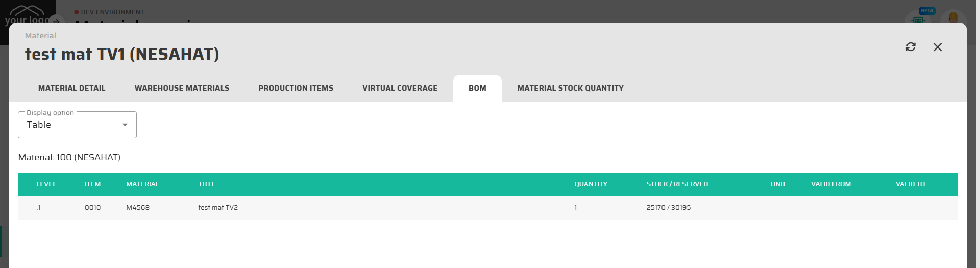Image resolution: width=980 pixels, height=268 pixels.
Task: Select the Virtual Coverage tab
Action: pos(400,88)
